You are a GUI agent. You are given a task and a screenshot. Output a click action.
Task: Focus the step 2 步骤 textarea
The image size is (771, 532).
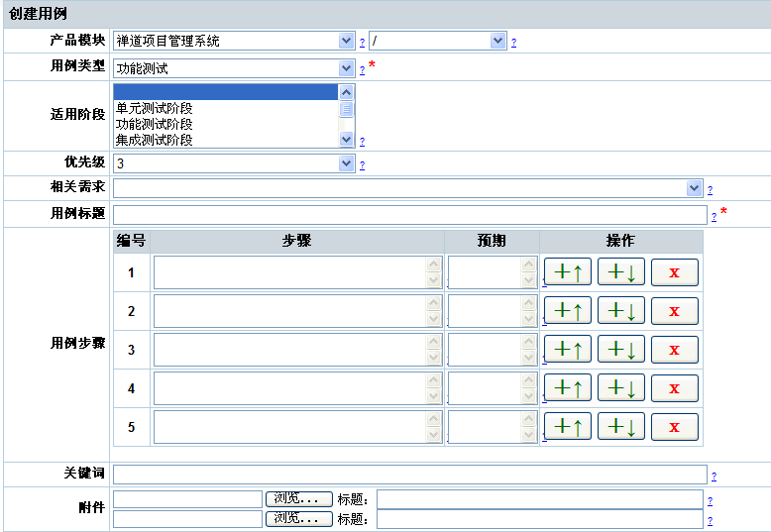298,311
